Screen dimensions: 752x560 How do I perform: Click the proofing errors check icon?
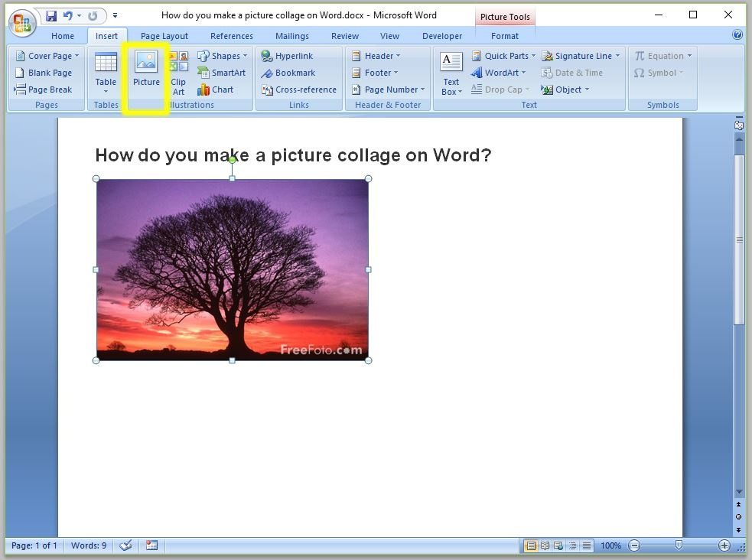tap(125, 545)
